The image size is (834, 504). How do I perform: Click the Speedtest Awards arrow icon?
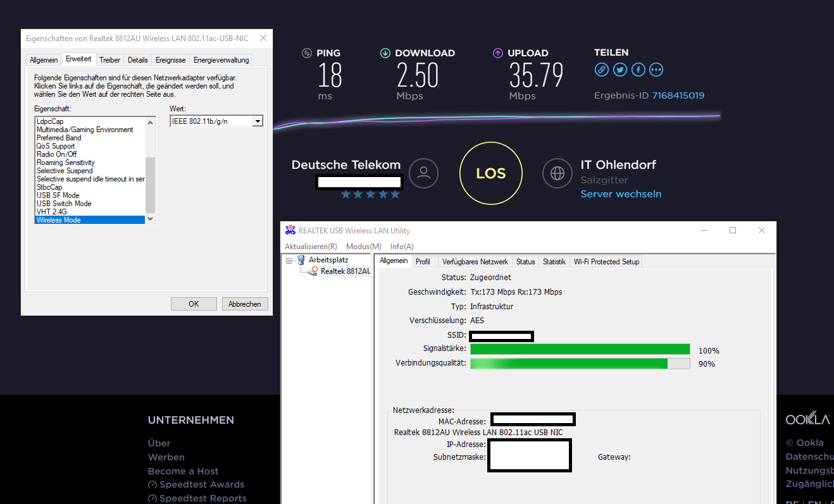(x=152, y=485)
